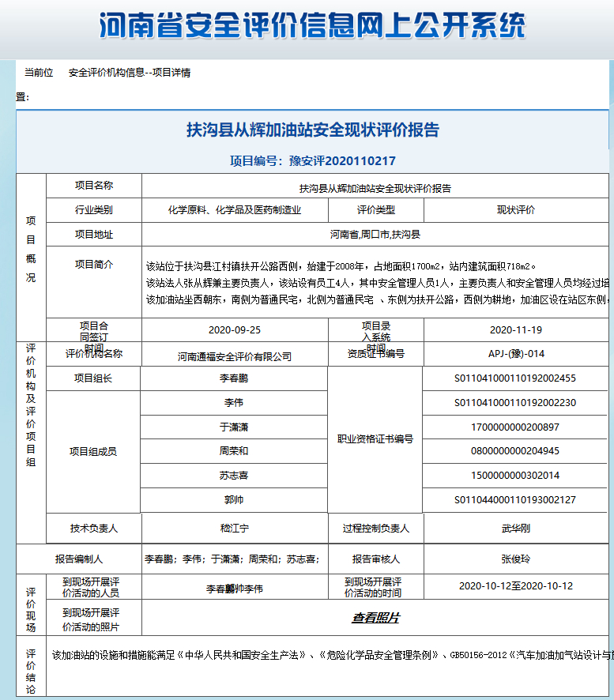The image size is (614, 700).
Task: Select breadcrumb text 安全评价机构信息--项目详情
Action: (x=130, y=73)
